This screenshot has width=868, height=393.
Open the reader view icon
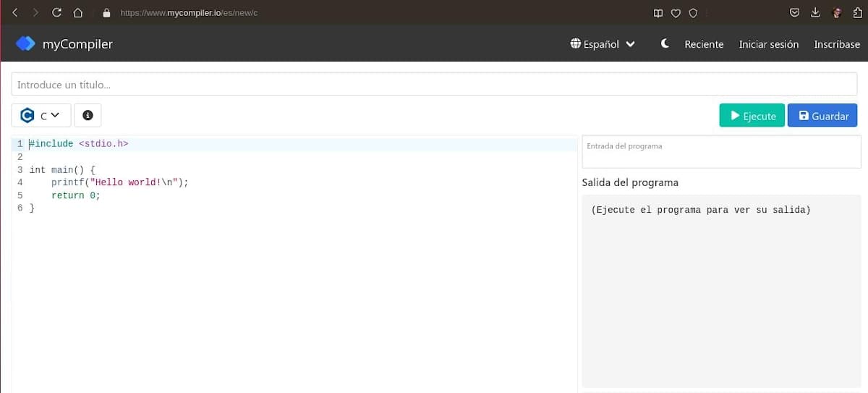(658, 12)
